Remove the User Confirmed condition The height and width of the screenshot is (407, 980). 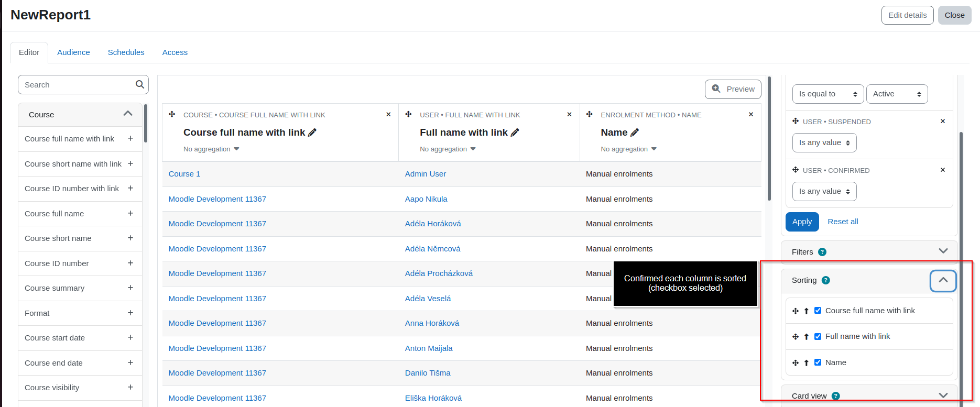[x=943, y=170]
